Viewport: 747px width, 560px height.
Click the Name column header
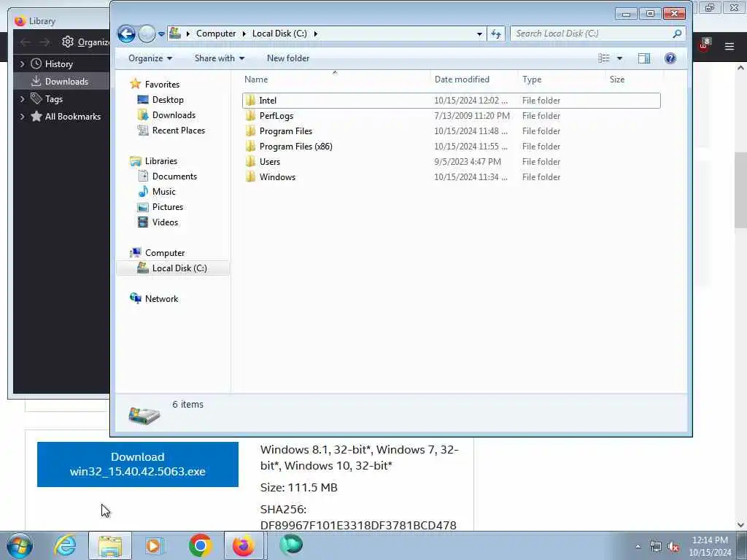tap(336, 79)
